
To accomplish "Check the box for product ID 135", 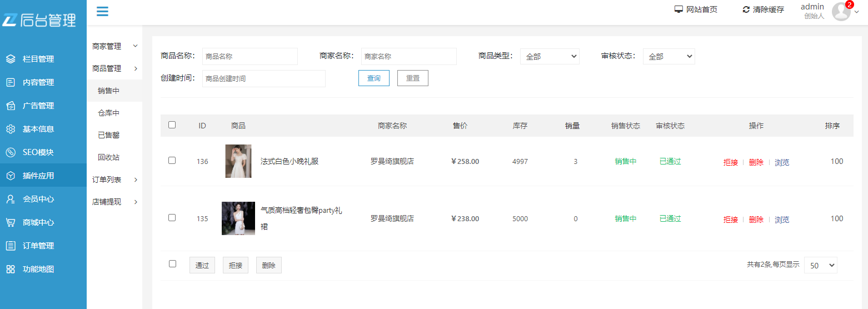I will [x=172, y=217].
